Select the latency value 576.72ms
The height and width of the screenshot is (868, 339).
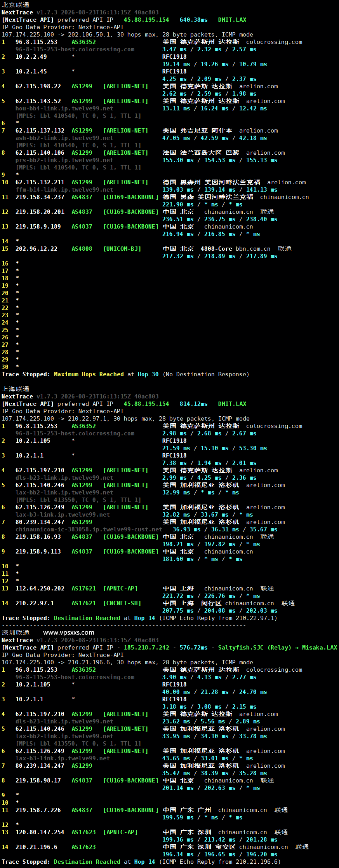[194, 648]
